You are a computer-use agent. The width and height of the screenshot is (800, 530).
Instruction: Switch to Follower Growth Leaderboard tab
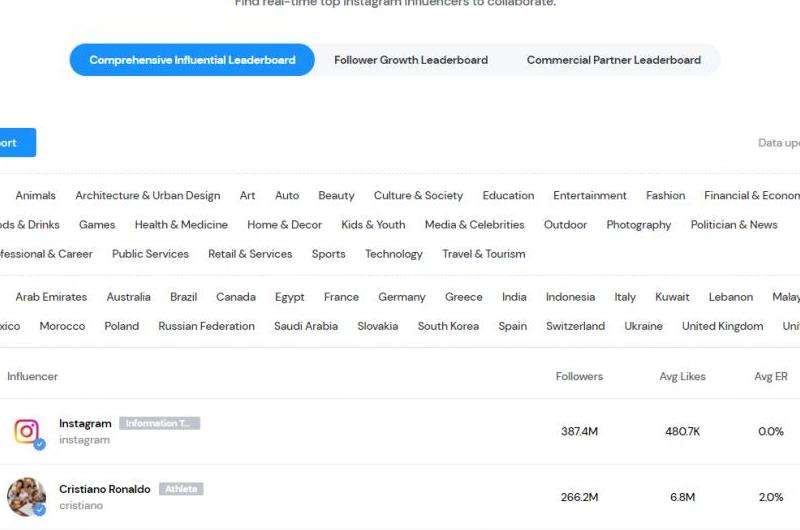coord(411,60)
